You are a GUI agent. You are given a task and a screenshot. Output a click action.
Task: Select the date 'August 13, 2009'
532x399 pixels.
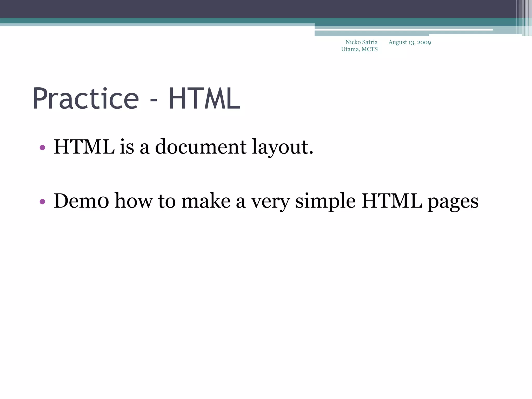tap(410, 42)
